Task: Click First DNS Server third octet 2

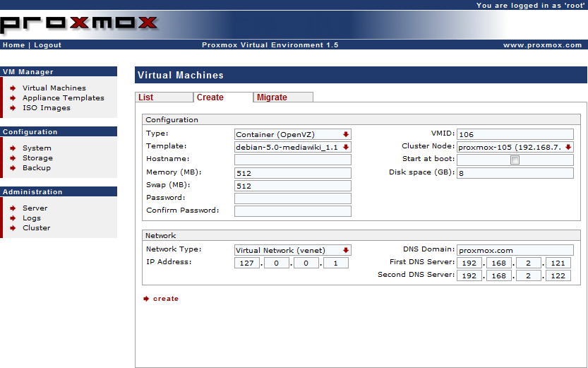Action: pos(529,263)
